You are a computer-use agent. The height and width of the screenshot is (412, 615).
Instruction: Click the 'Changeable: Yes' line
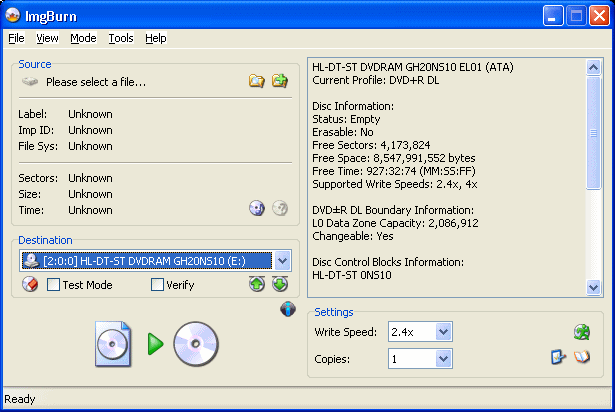coord(353,236)
